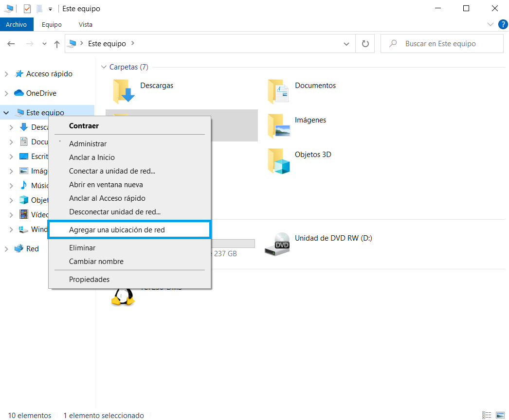
Task: Create a new folder from the quick access toolbar
Action: click(39, 8)
